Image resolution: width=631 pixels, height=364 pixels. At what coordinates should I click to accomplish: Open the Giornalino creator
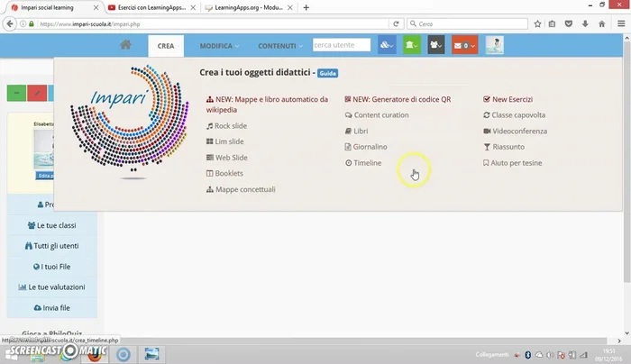coord(366,147)
